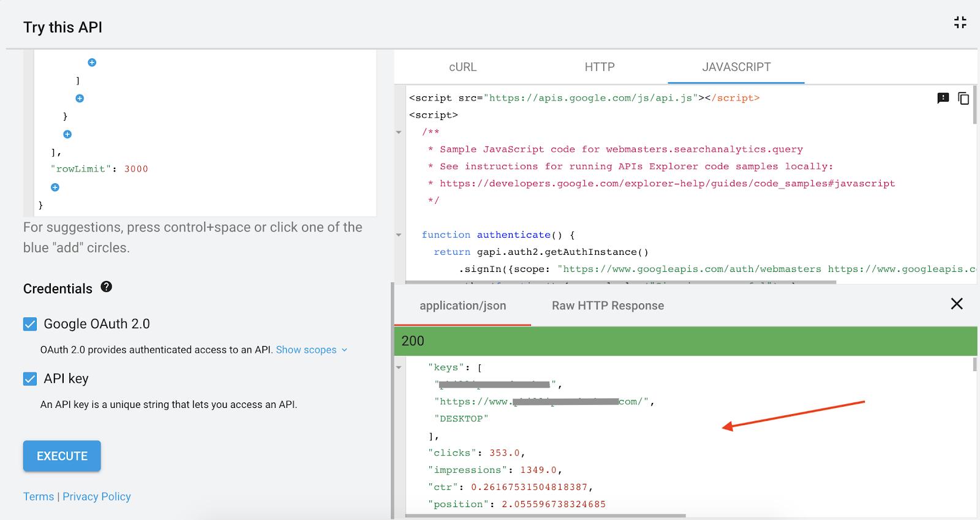Open the Raw HTTP Response tab
This screenshot has width=980, height=520.
(608, 306)
